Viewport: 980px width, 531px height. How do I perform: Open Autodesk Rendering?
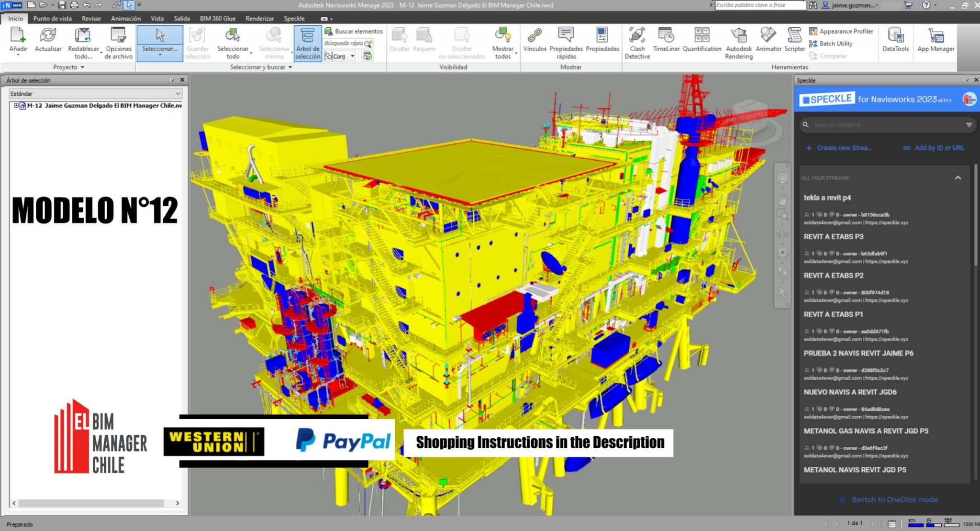coord(738,42)
